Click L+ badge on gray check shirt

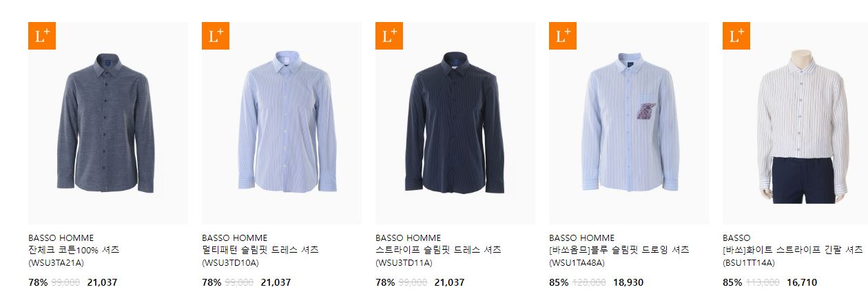42,36
